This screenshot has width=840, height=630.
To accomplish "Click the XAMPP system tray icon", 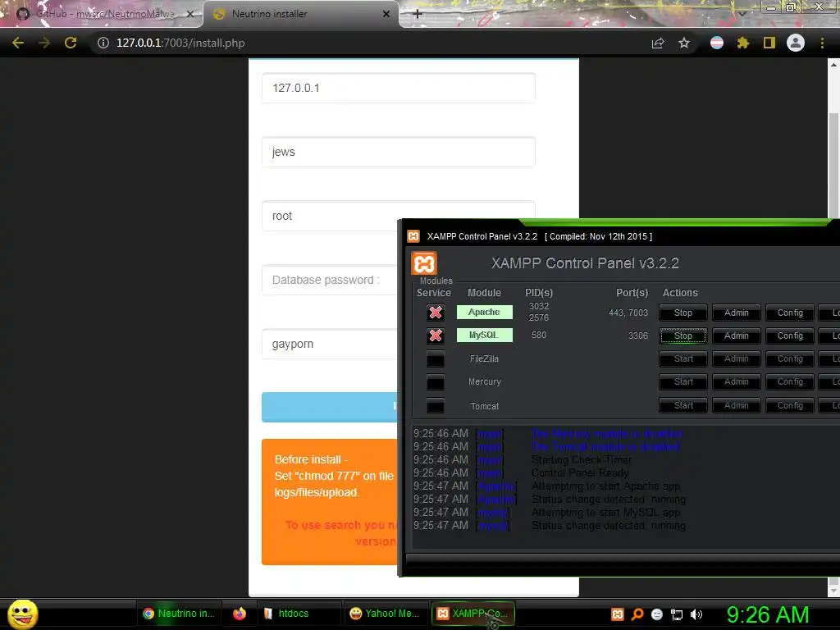I will [618, 614].
